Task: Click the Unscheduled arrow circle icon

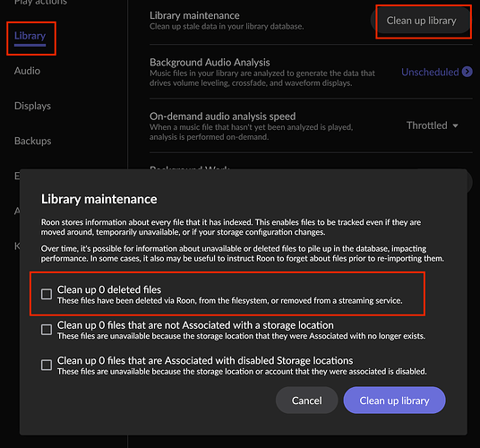Action: tap(467, 72)
